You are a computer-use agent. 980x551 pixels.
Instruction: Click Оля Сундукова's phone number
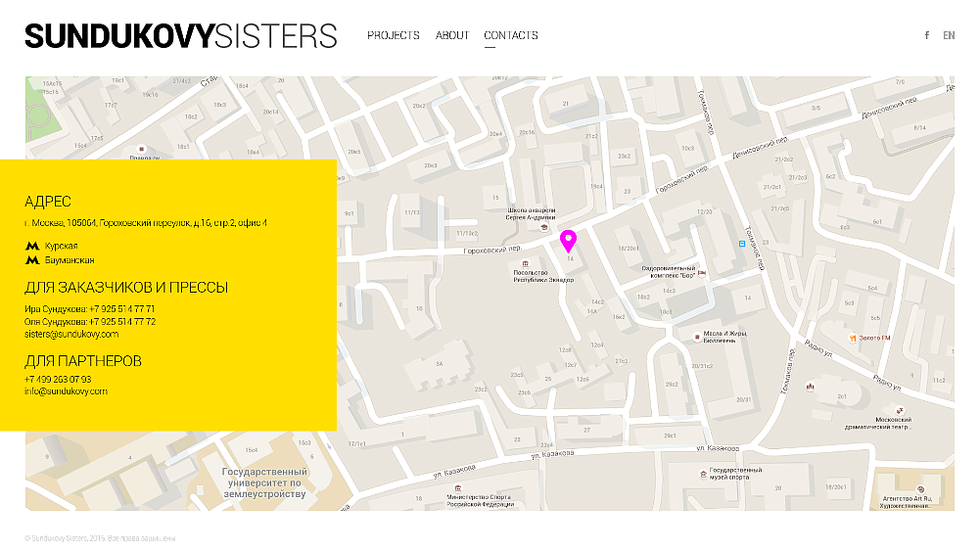122,322
